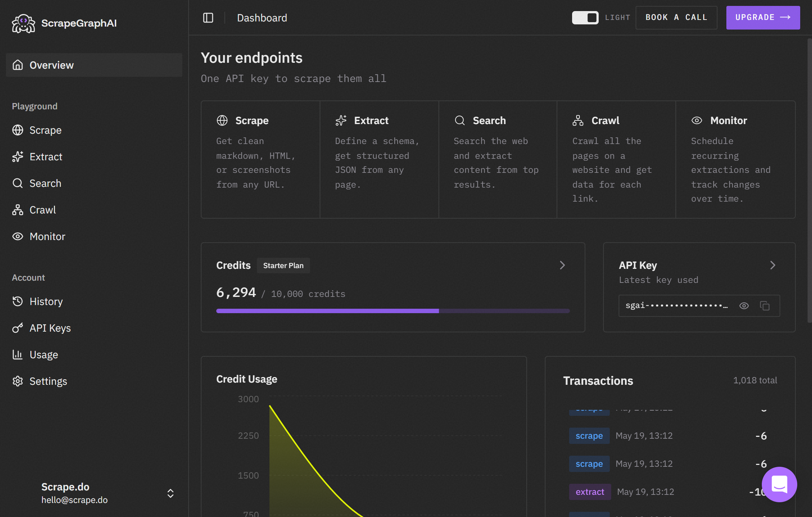Toggle the sidebar panel icon
This screenshot has width=812, height=517.
pos(208,18)
